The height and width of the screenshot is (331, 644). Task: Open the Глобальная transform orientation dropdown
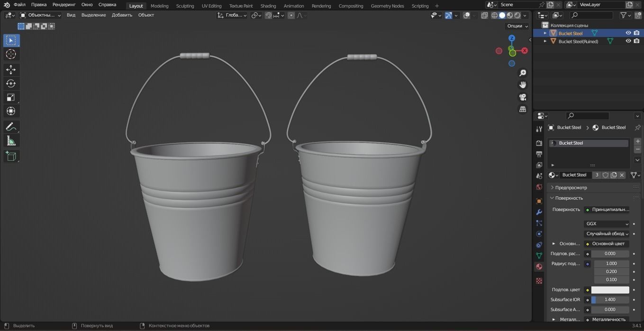tap(232, 15)
